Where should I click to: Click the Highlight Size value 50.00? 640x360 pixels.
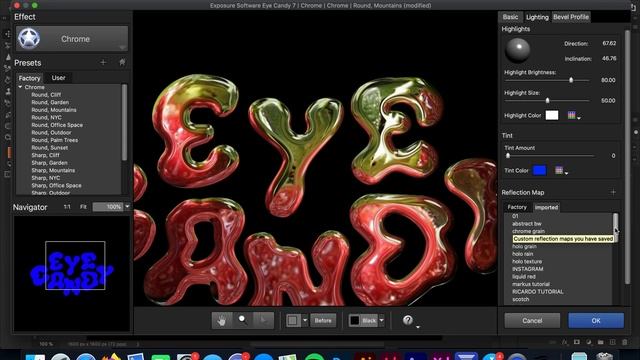(x=608, y=100)
